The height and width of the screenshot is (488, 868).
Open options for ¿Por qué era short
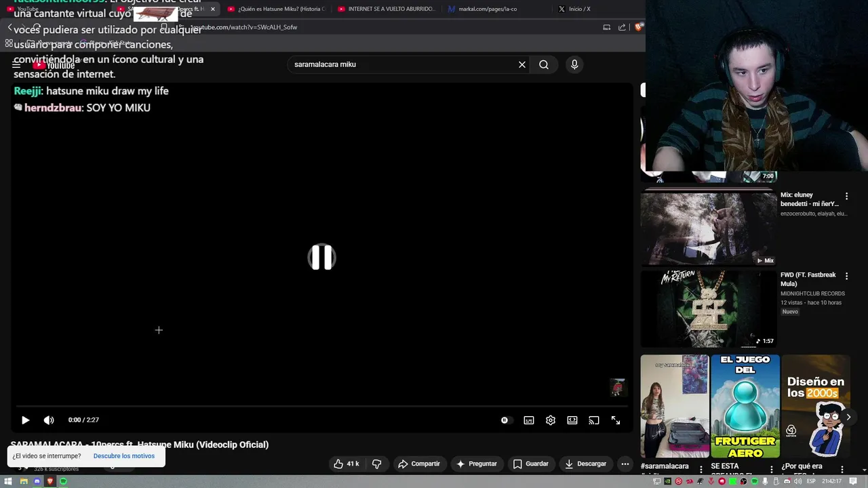(x=842, y=469)
